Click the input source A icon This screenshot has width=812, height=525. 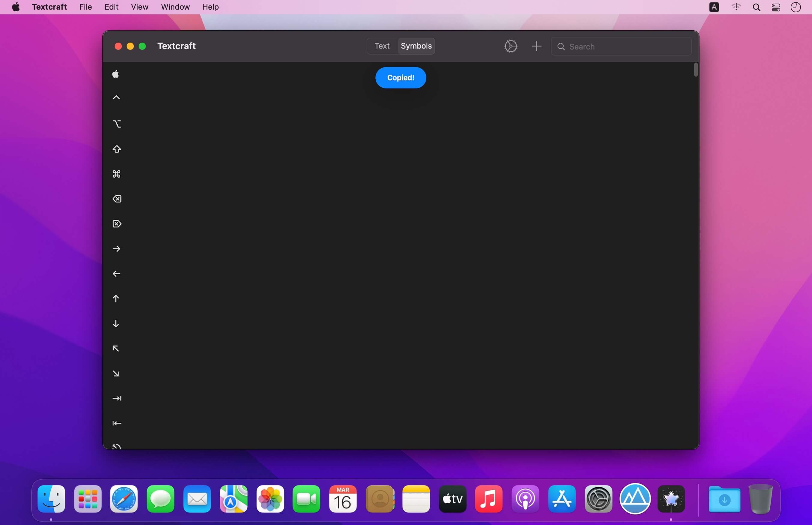coord(714,7)
